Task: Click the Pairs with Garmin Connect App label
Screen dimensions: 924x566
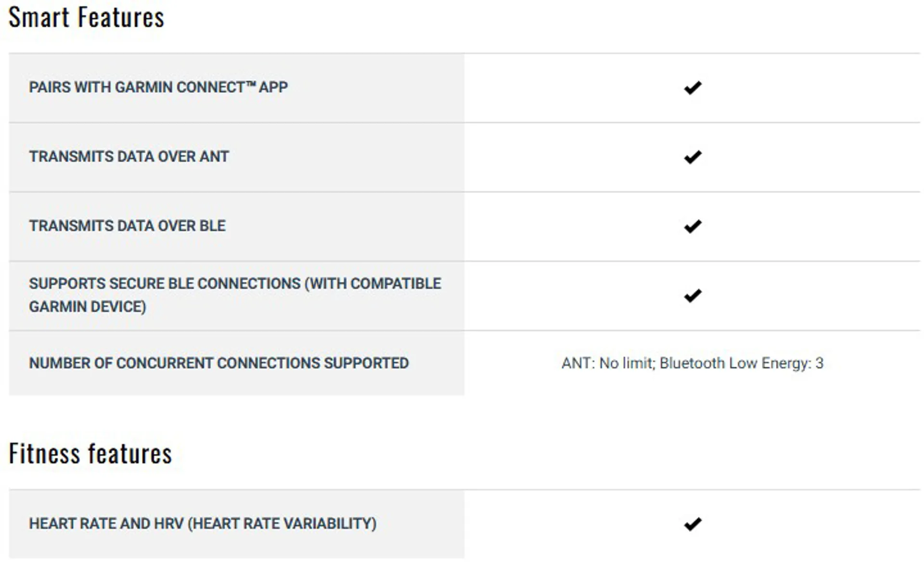Action: coord(158,87)
